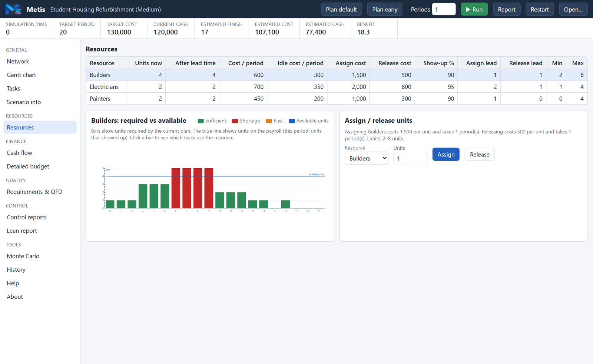Focus the Periods input field

(x=444, y=9)
